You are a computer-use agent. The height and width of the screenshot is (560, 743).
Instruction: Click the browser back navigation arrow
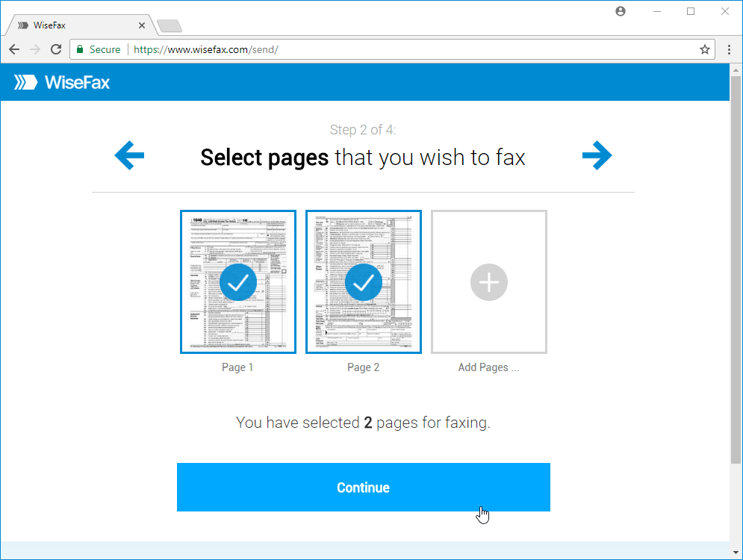[13, 49]
